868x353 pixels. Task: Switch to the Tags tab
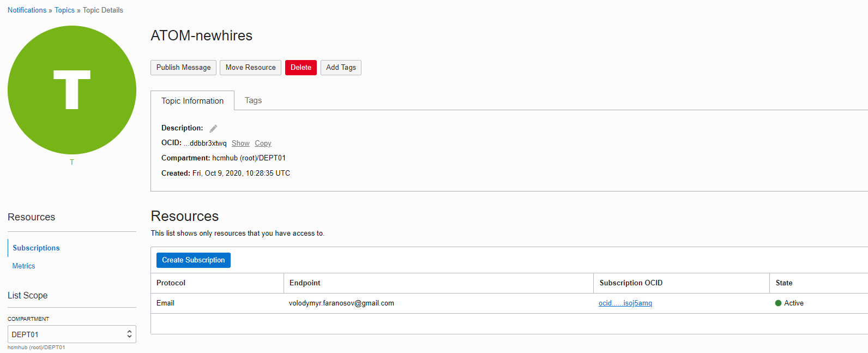point(253,100)
